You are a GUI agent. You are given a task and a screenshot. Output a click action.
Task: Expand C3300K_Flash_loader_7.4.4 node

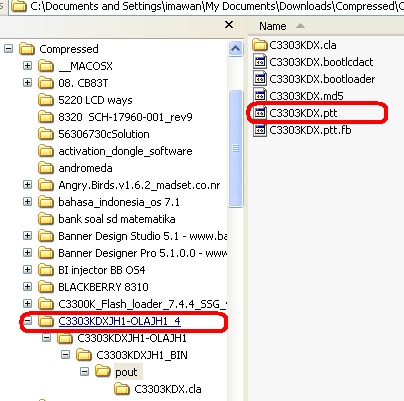click(x=28, y=304)
